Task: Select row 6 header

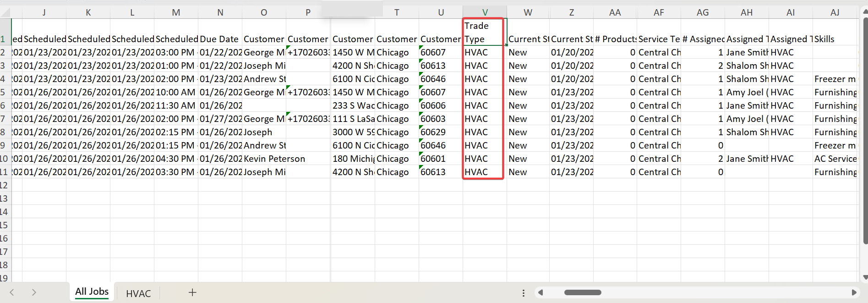Action: 5,105
